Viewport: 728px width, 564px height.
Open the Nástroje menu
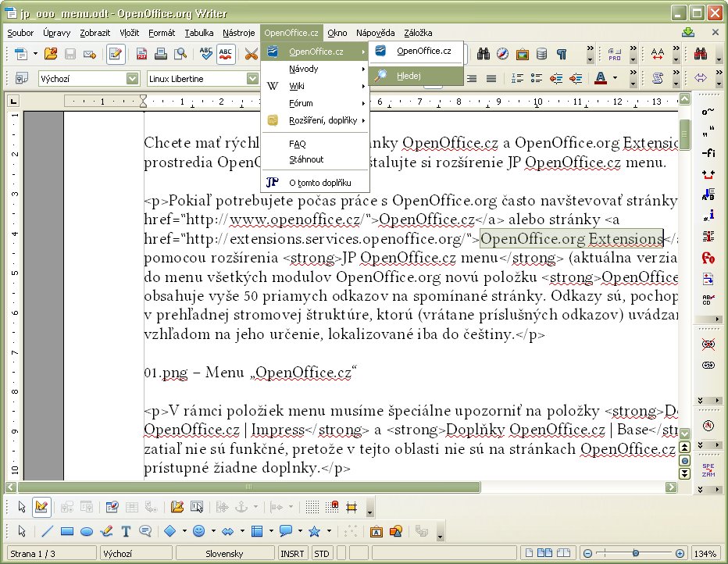[x=239, y=33]
